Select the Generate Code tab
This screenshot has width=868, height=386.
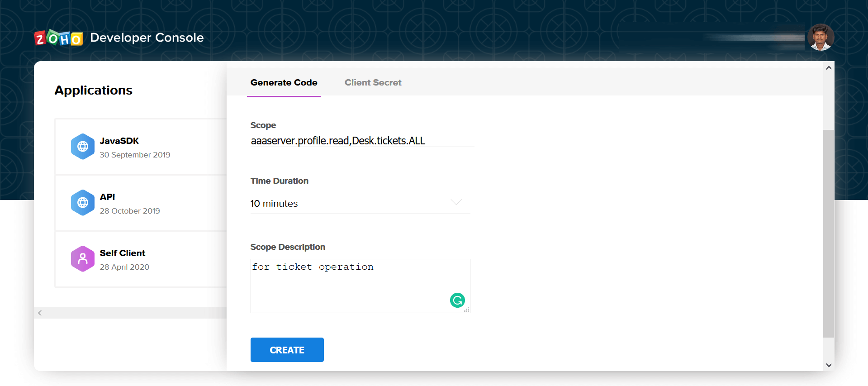[284, 83]
